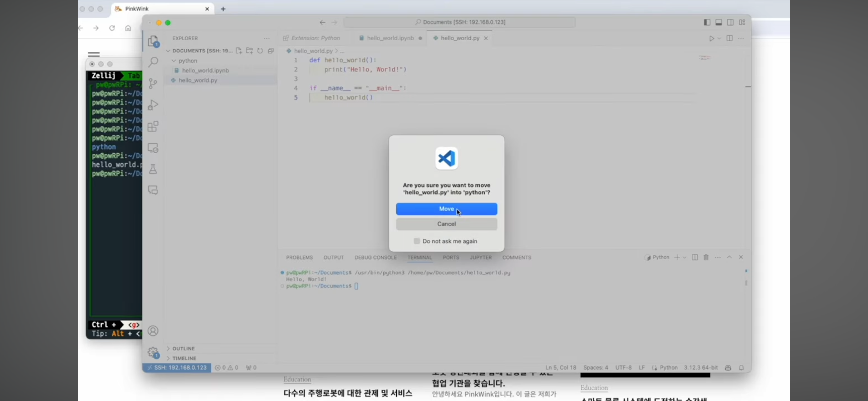868x401 pixels.
Task: Open the Source Control view
Action: 153,83
